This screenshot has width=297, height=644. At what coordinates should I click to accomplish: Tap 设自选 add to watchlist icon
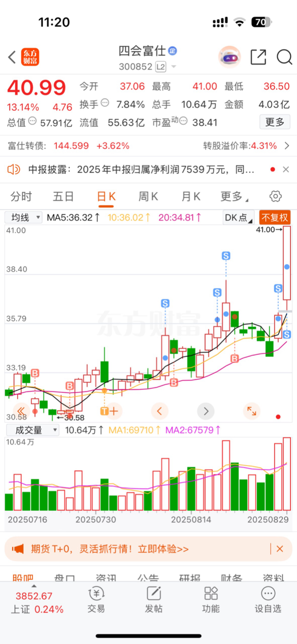pyautogui.click(x=268, y=600)
